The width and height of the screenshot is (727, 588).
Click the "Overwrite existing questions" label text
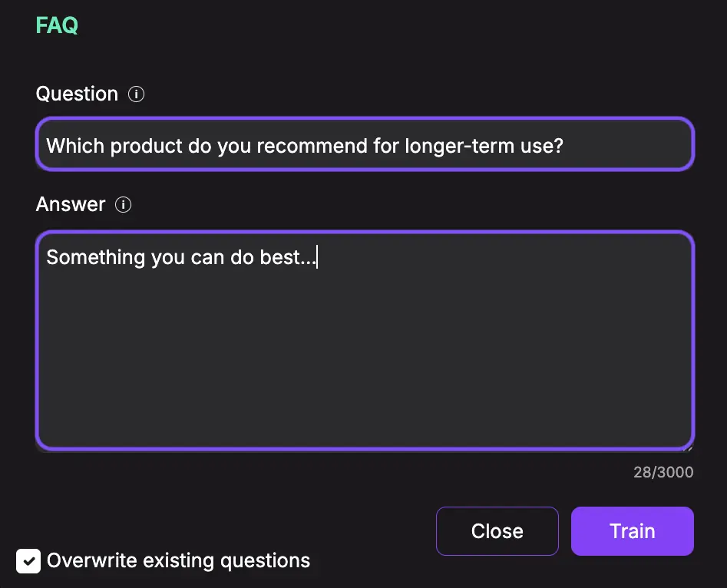point(179,560)
